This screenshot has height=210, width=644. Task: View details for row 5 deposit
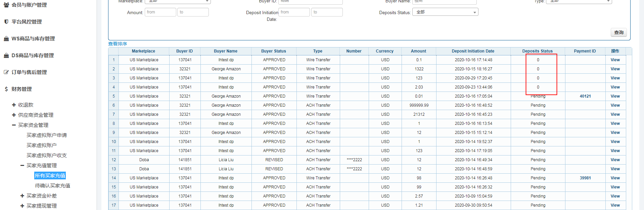(x=615, y=96)
